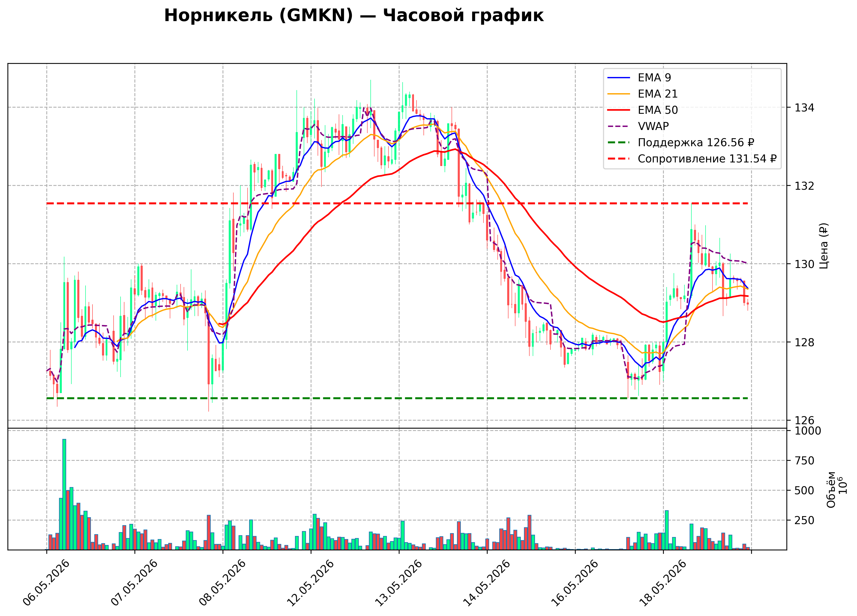Click the price axis tick "130"
Viewport: 857px width, 616px height.
pyautogui.click(x=804, y=264)
